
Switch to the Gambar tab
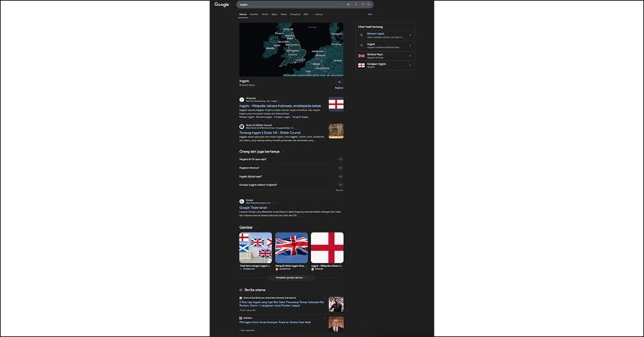[255, 14]
